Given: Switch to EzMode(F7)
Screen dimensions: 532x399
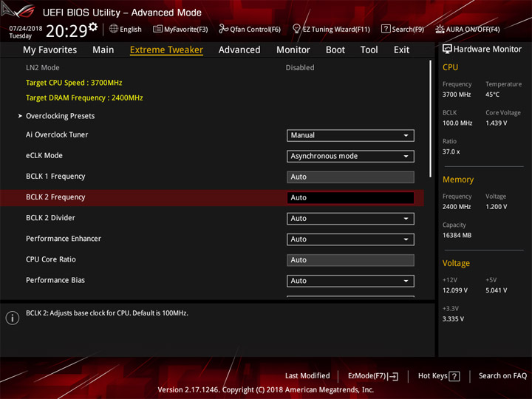Looking at the screenshot, I should pyautogui.click(x=373, y=376).
